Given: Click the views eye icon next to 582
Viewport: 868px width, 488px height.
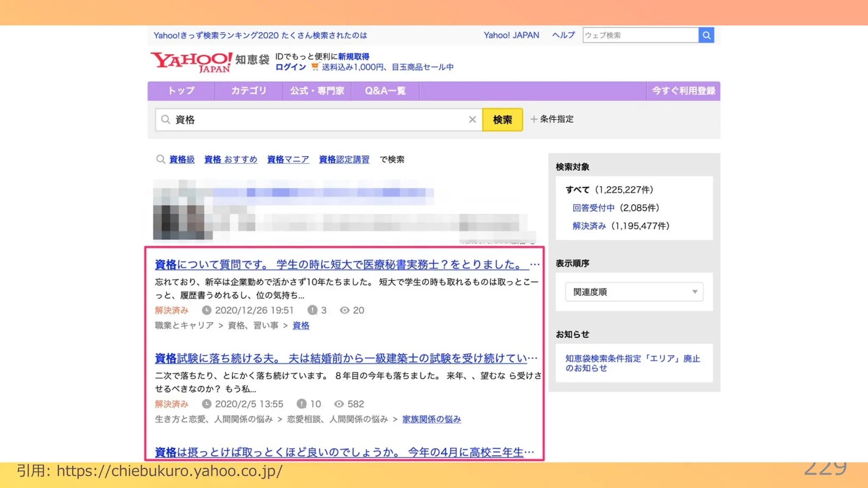Looking at the screenshot, I should 339,404.
